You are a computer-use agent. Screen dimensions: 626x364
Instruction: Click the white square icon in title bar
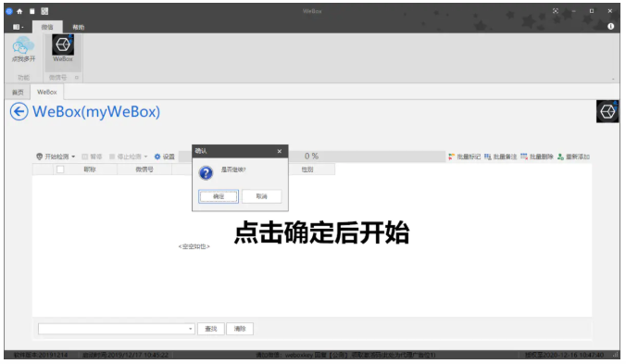click(x=31, y=11)
